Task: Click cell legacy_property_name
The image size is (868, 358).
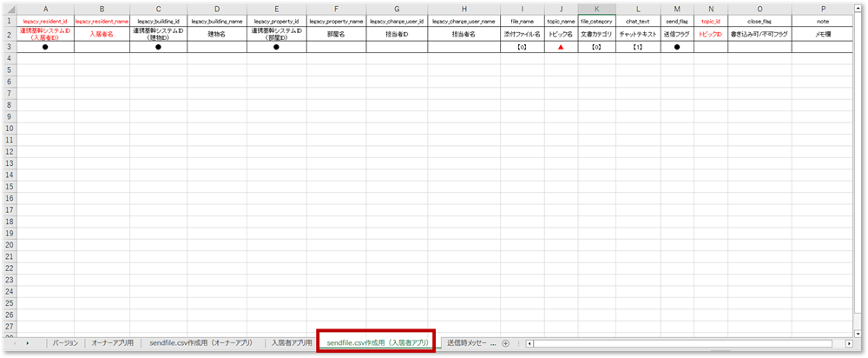Action: (337, 21)
